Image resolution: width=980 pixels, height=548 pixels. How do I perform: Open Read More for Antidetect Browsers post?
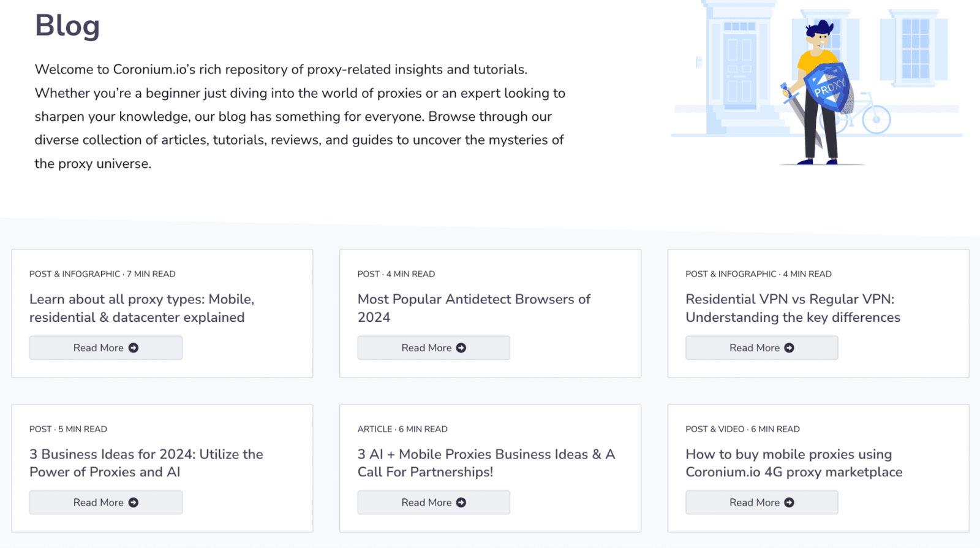[434, 348]
